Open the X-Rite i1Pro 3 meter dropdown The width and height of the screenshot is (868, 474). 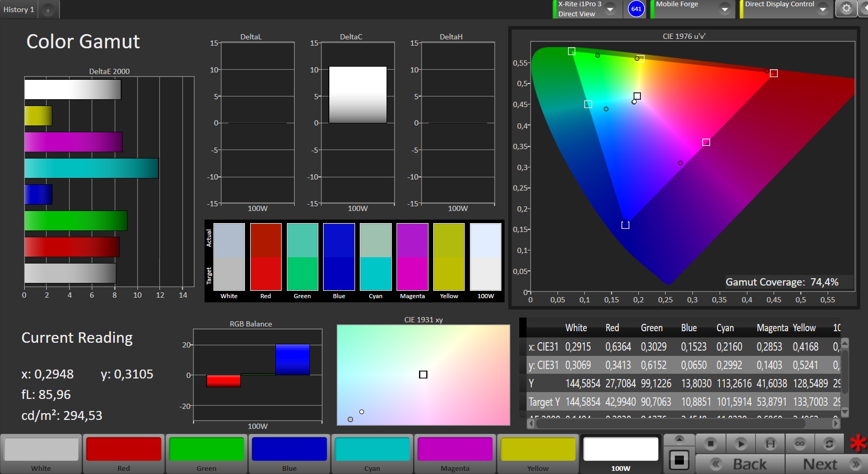point(610,9)
